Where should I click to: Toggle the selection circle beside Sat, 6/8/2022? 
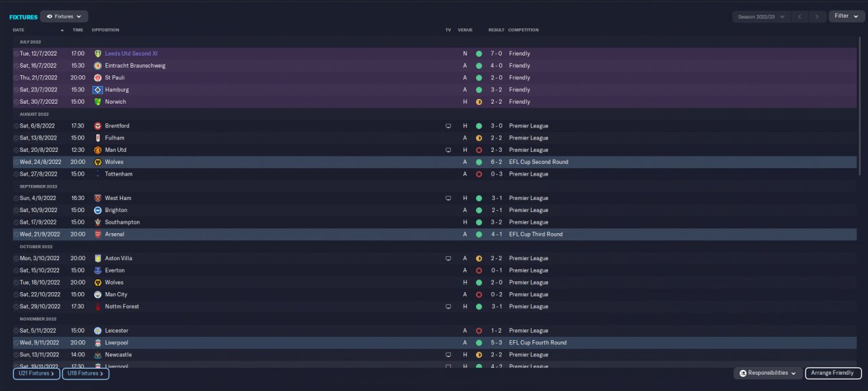click(16, 126)
